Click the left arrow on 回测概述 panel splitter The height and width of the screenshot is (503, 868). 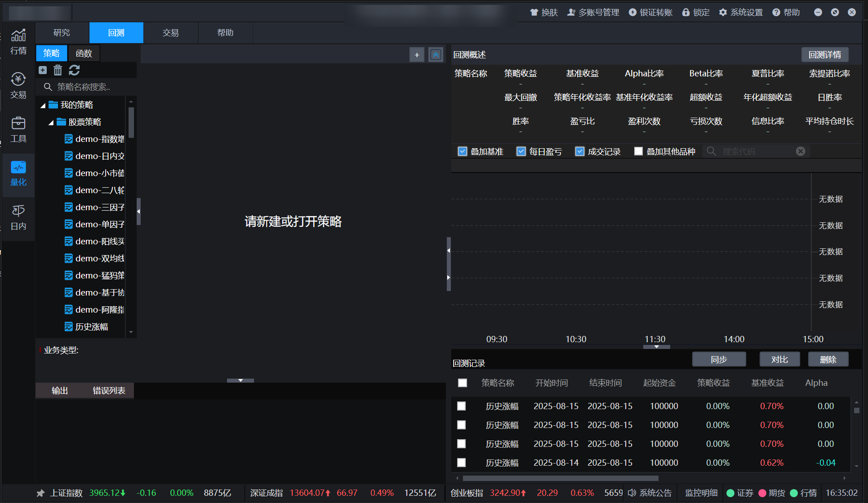449,251
